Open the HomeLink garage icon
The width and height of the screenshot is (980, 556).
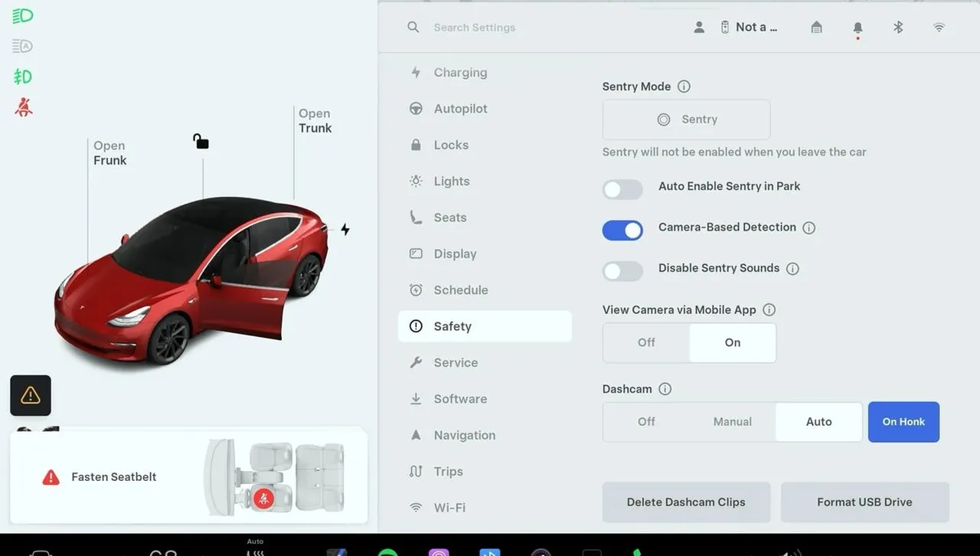(817, 27)
